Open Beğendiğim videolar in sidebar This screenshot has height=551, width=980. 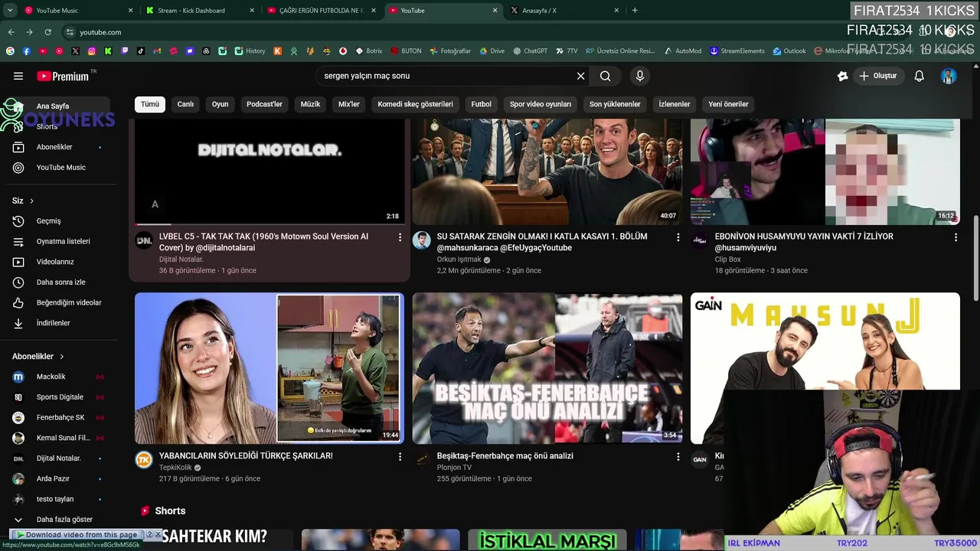(58, 302)
